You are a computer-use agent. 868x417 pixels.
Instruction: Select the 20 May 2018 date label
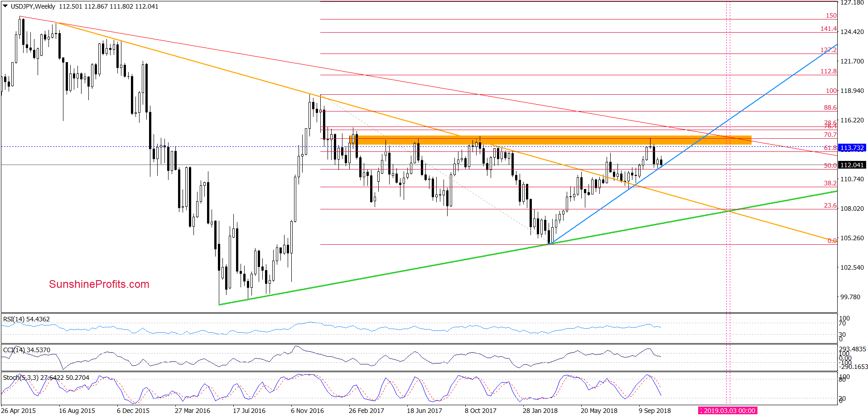click(599, 411)
